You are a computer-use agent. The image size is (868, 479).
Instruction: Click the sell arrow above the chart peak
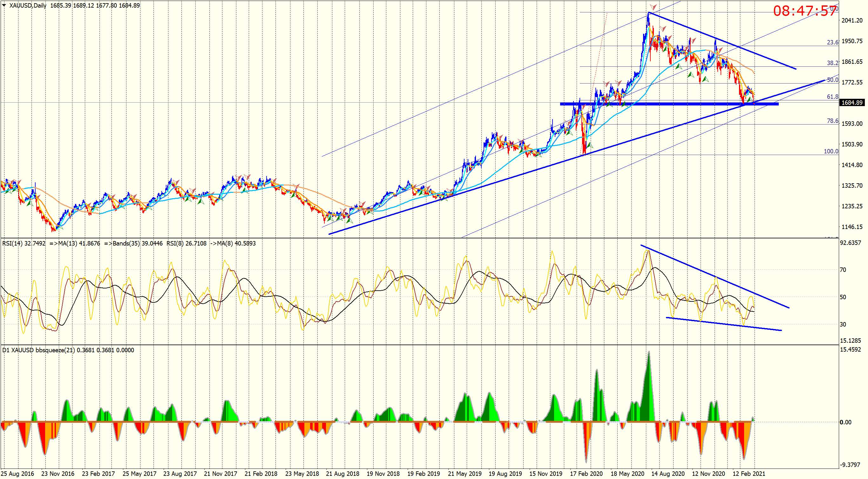tap(653, 7)
